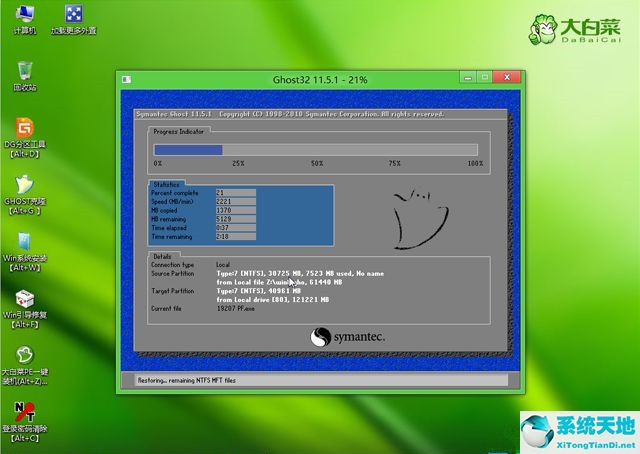Screen dimensions: 640x454
Task: Click the Symantec logo in Ghost window
Action: pos(347,337)
